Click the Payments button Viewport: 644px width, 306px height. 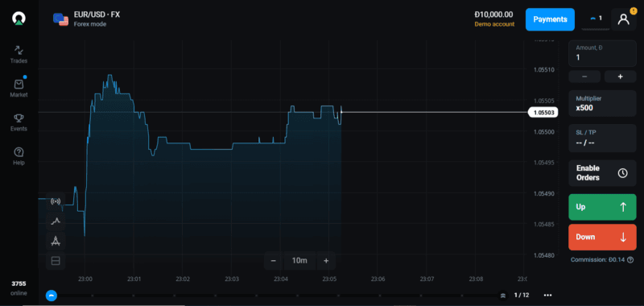(x=550, y=19)
